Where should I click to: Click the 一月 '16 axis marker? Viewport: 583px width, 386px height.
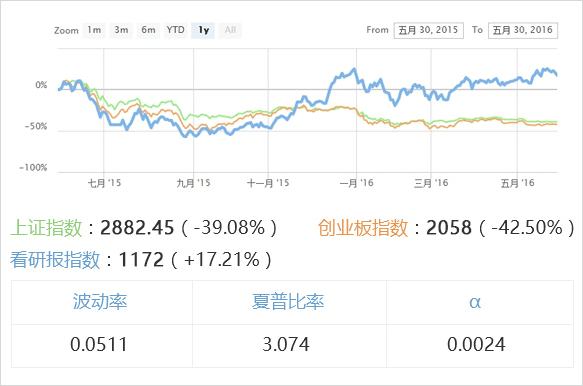(356, 183)
